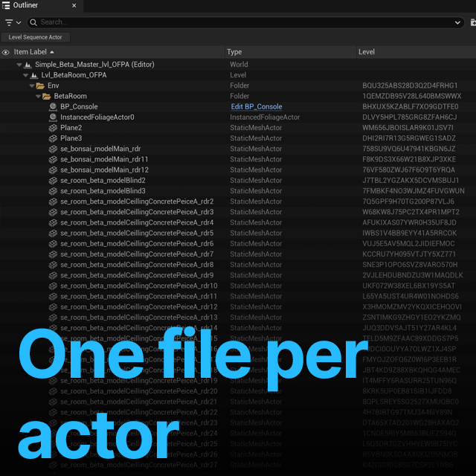
Task: Click the InstancedFoliageActor type cell
Action: 265,118
